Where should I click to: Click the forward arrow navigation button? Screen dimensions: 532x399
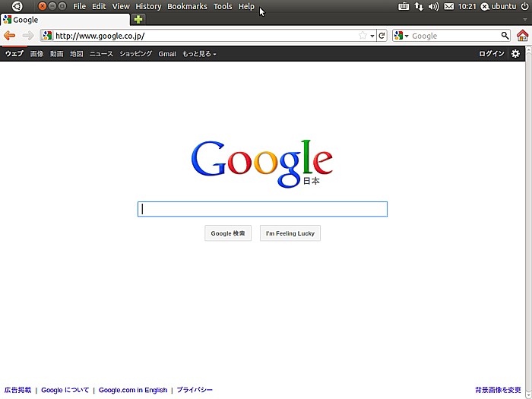(28, 35)
